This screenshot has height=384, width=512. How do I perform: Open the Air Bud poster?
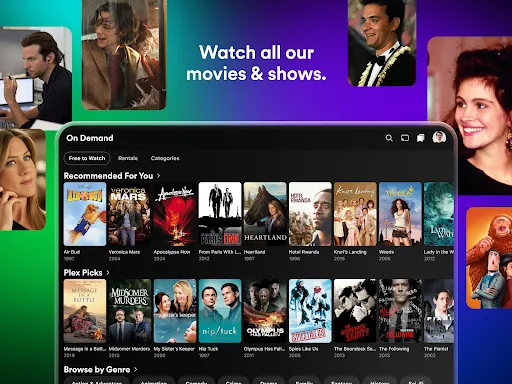click(85, 214)
